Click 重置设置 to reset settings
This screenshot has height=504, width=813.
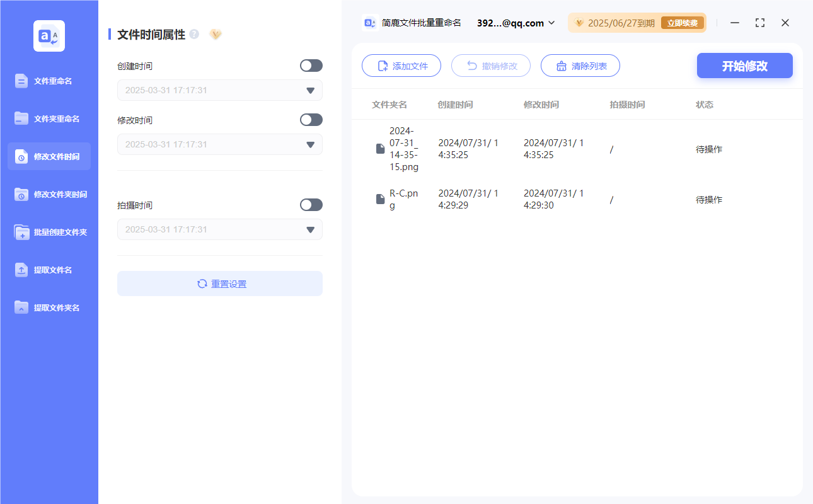[219, 283]
